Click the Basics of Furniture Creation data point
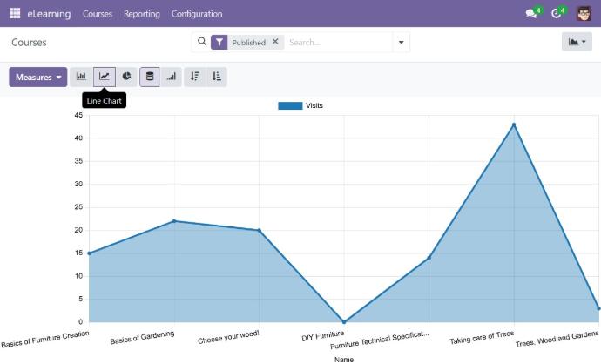601x364 pixels. pos(90,253)
